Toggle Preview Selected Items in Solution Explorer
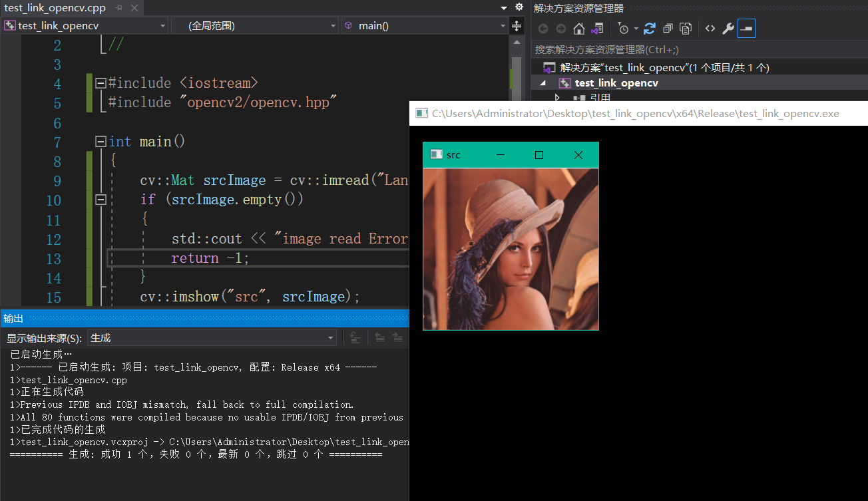The image size is (868, 501). [746, 29]
